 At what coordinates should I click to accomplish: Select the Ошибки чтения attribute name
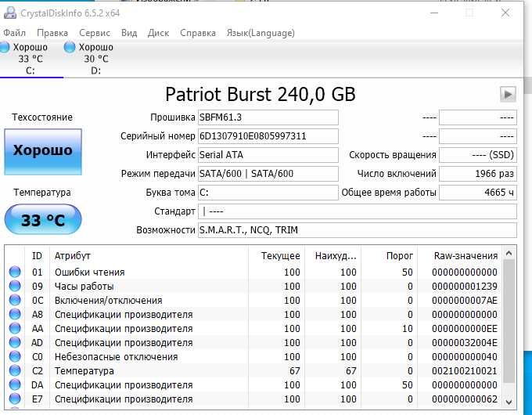coord(89,272)
